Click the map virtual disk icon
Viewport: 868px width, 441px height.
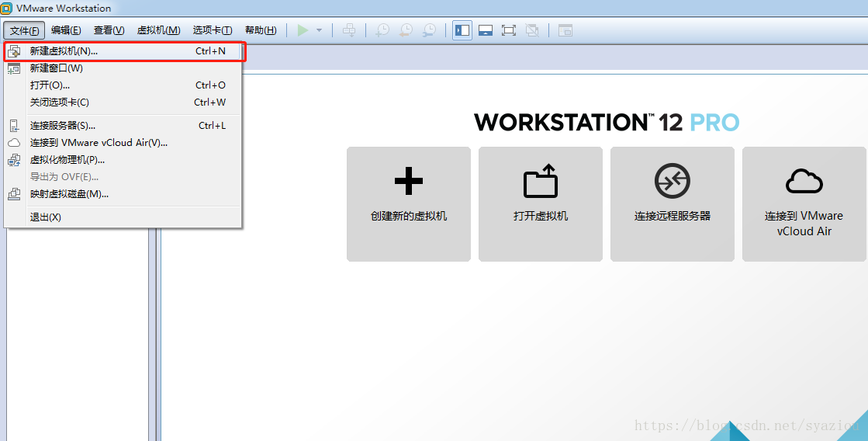(14, 194)
